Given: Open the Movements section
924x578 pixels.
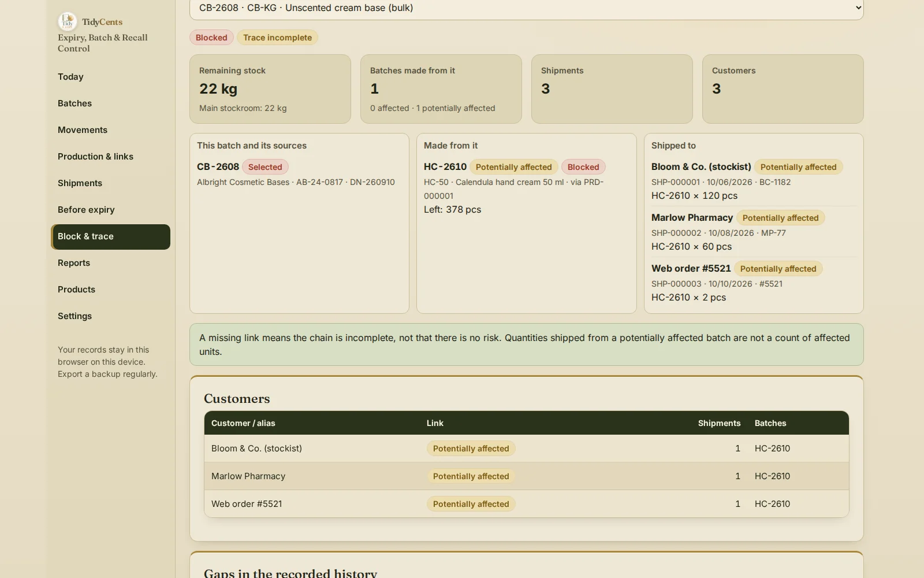Looking at the screenshot, I should (x=110, y=130).
